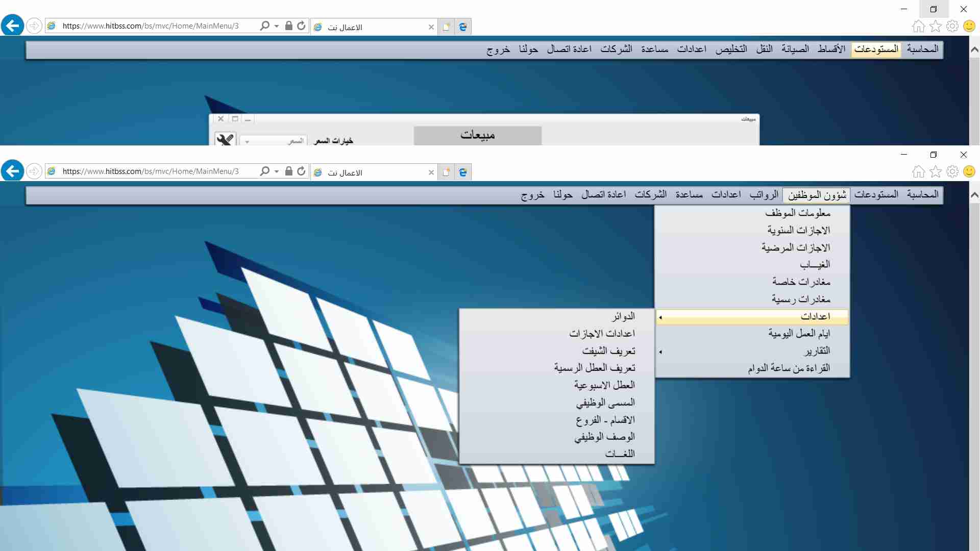Choose اعدادات الاجازات from submenu
The height and width of the screenshot is (551, 980).
pyautogui.click(x=557, y=334)
